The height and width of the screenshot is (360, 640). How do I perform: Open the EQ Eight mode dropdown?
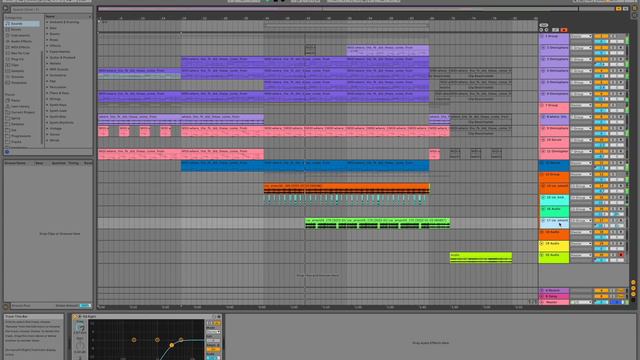(213, 332)
